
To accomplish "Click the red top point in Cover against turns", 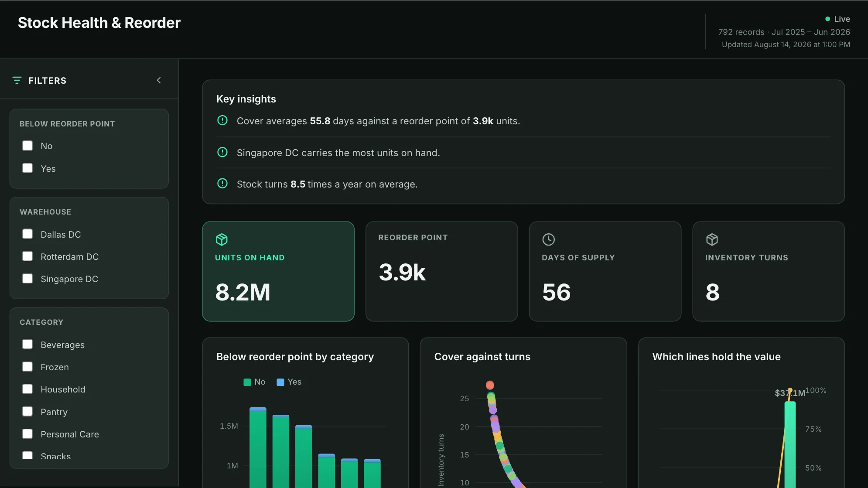I will point(490,385).
